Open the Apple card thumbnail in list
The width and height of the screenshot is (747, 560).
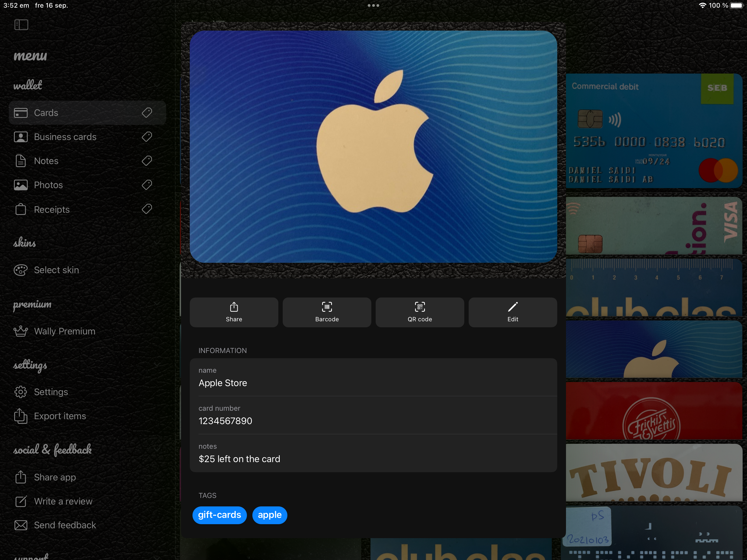654,349
